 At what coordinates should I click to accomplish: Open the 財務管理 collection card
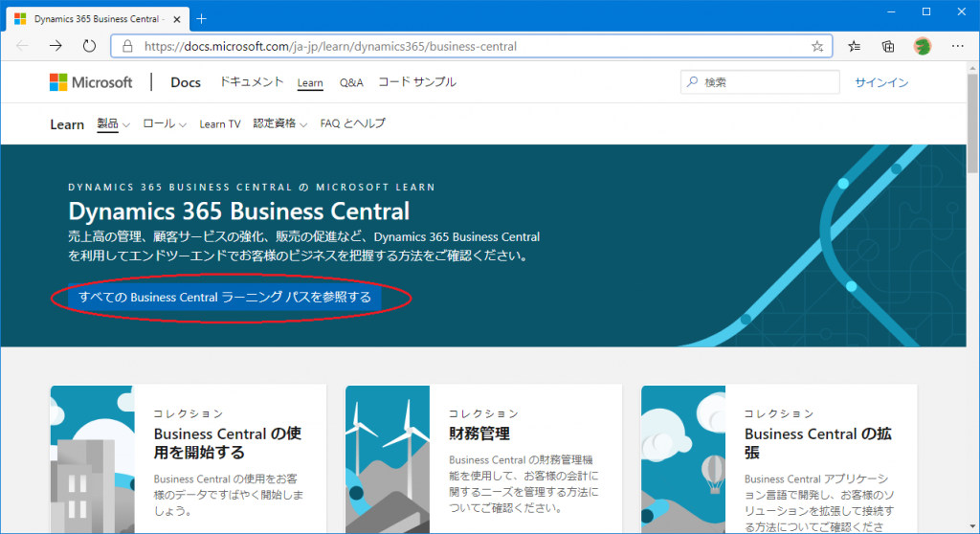[483, 459]
